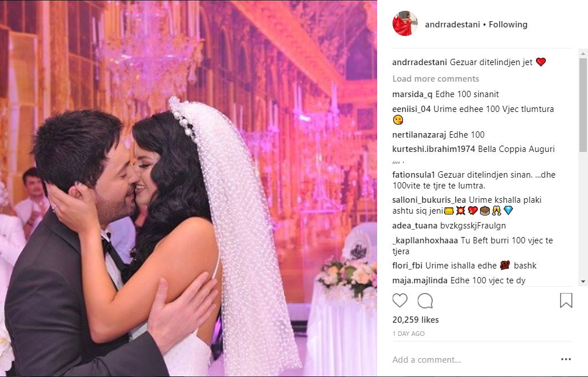588x377 pixels.
Task: Click the comments scrollbar thumb
Action: (x=583, y=105)
